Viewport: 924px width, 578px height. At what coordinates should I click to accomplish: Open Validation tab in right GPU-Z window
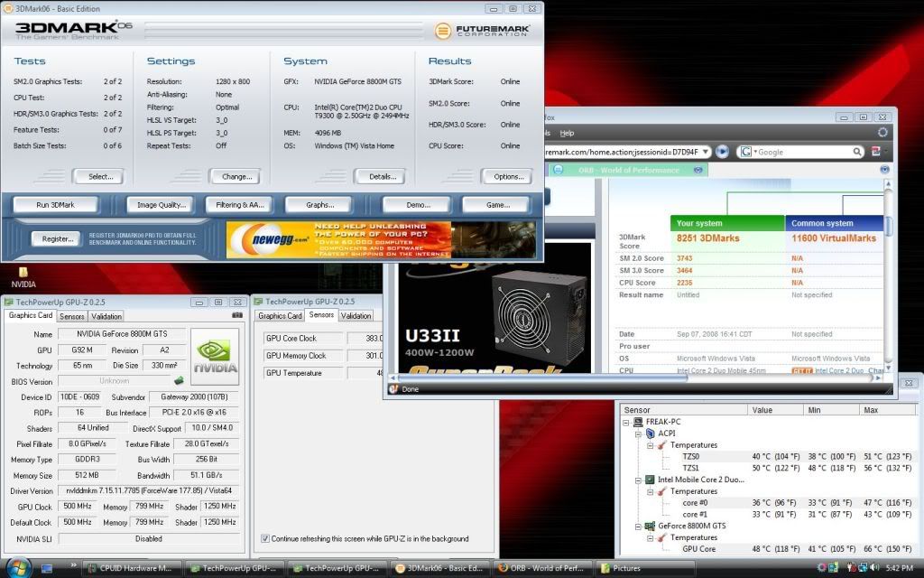point(356,315)
